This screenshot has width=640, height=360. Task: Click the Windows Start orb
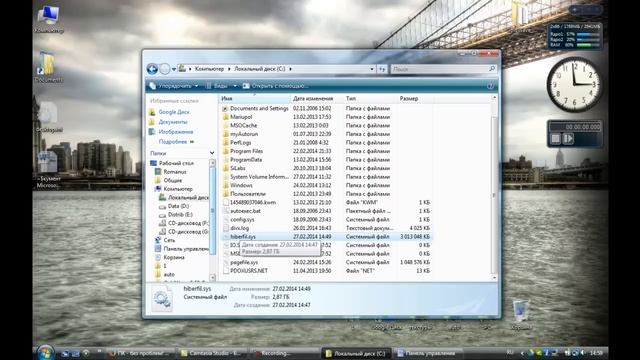tap(45, 353)
